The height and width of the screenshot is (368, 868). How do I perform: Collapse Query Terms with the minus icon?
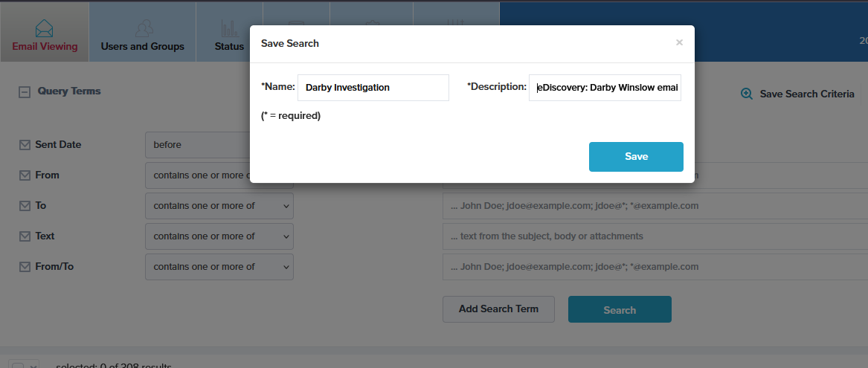point(25,92)
